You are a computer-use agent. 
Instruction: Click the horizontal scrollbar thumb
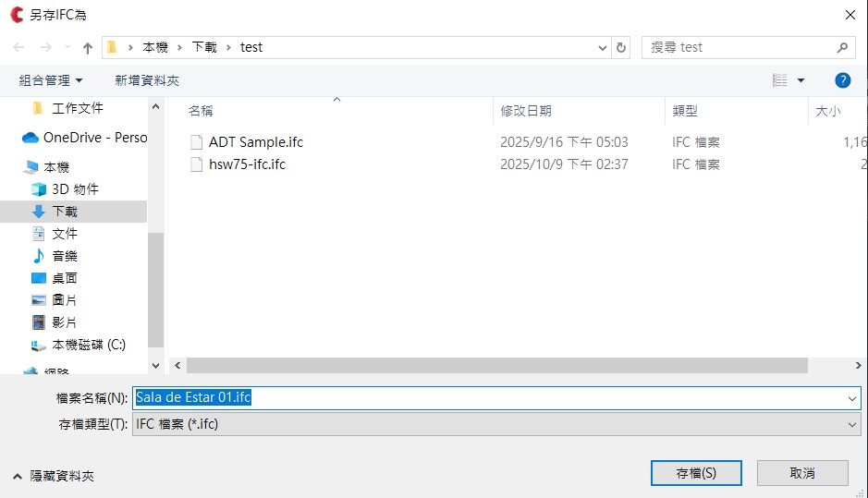(497, 366)
